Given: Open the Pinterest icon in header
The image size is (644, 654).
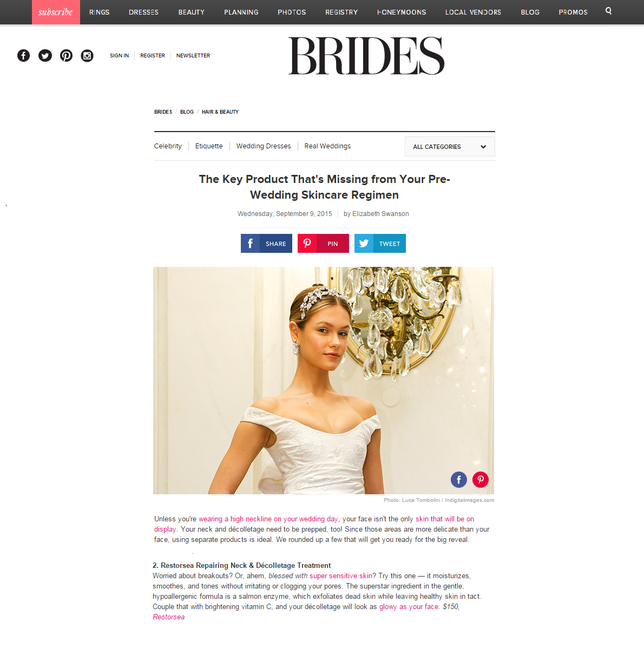Looking at the screenshot, I should point(66,55).
